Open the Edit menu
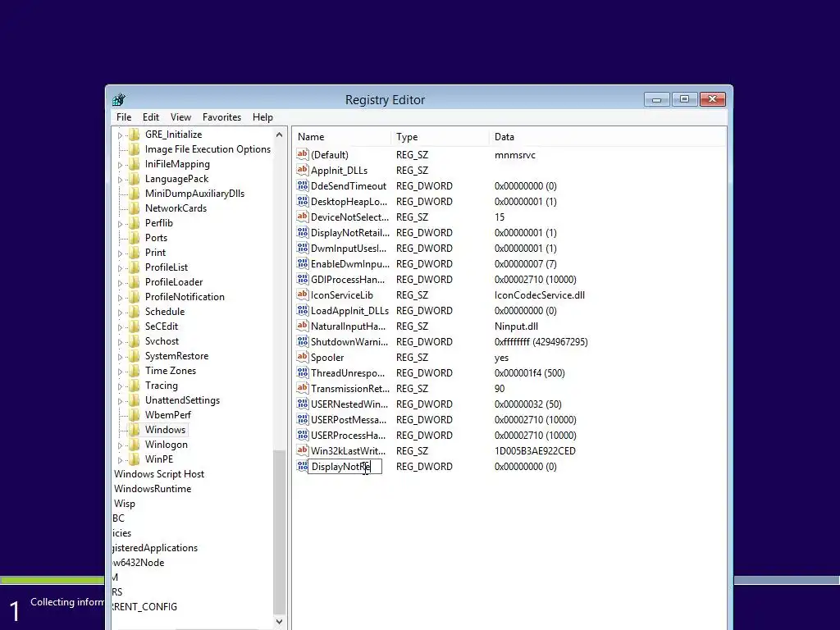 click(151, 116)
